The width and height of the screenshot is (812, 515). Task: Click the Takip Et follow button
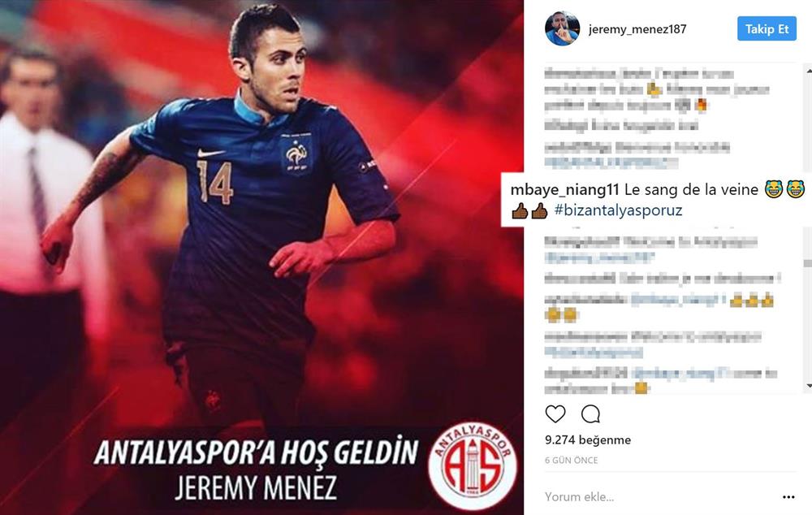(767, 29)
